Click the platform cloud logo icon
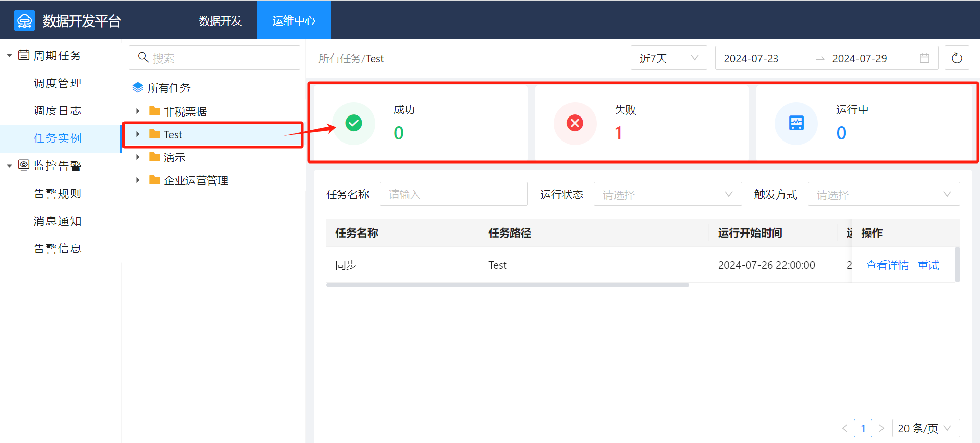This screenshot has width=980, height=443. pyautogui.click(x=24, y=20)
